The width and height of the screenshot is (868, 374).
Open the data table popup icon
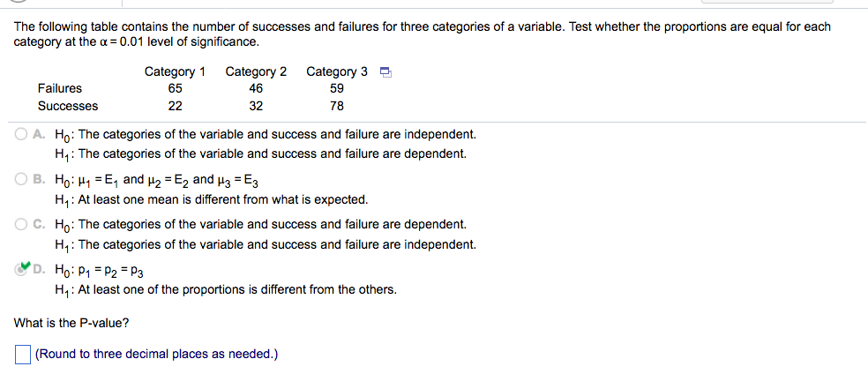coord(385,72)
